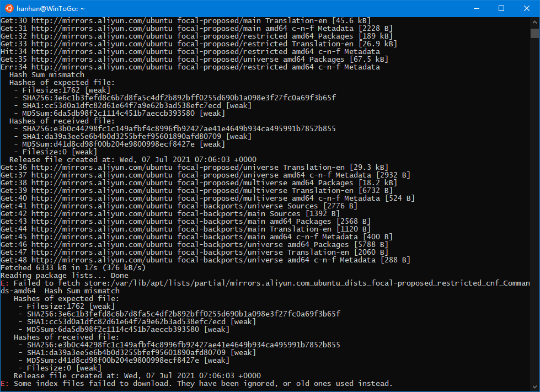Click the Ubuntu logo in the title bar
The height and width of the screenshot is (392, 540).
(x=8, y=8)
